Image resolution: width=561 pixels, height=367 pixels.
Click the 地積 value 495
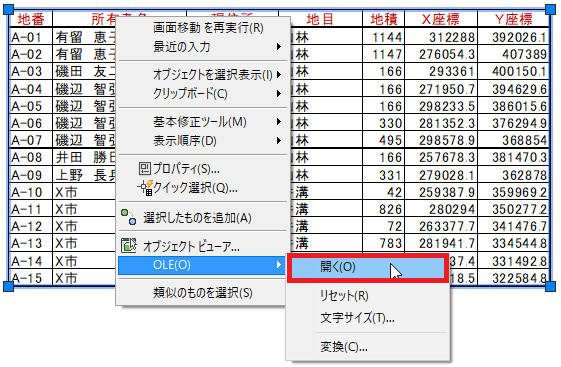391,140
